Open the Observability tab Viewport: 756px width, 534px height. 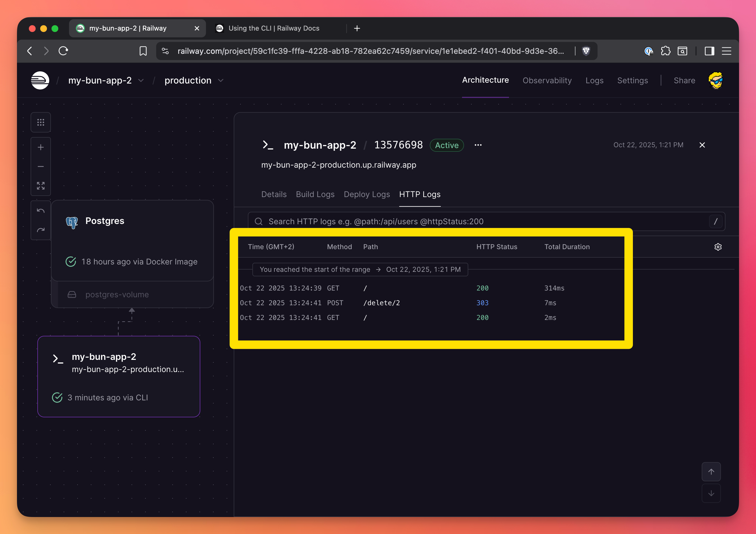click(x=547, y=80)
